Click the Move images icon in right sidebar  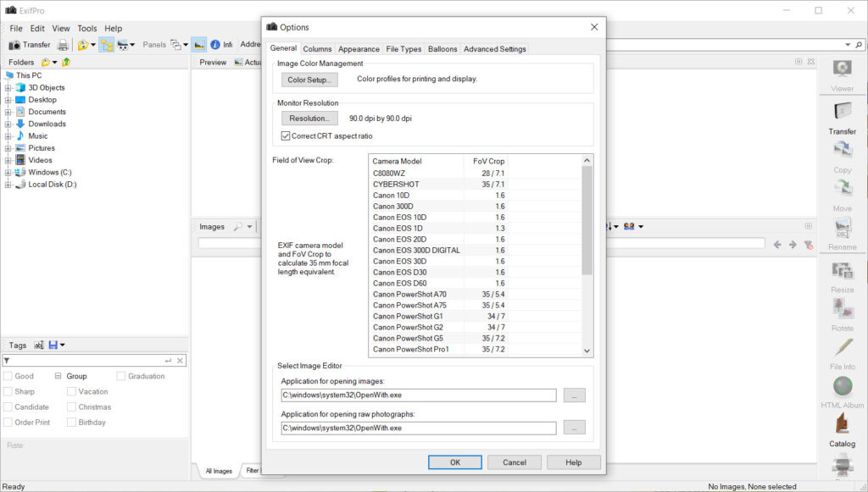click(842, 189)
